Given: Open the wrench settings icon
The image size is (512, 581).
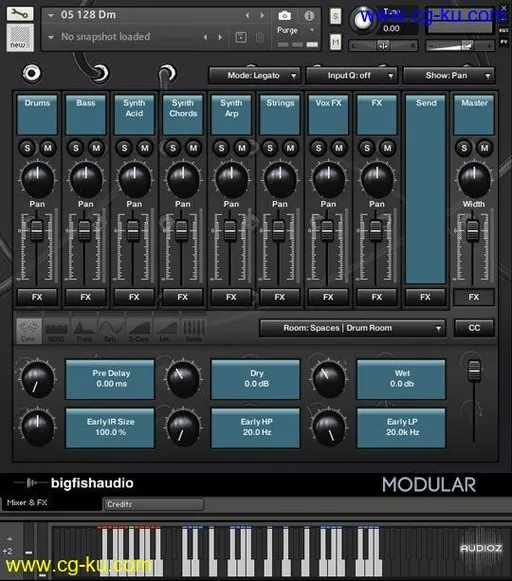Looking at the screenshot, I should point(20,14).
